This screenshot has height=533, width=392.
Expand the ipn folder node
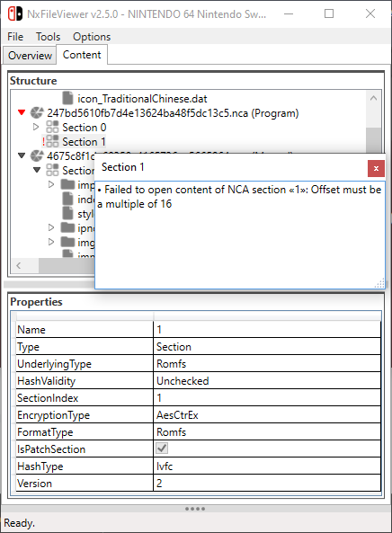[x=51, y=227]
